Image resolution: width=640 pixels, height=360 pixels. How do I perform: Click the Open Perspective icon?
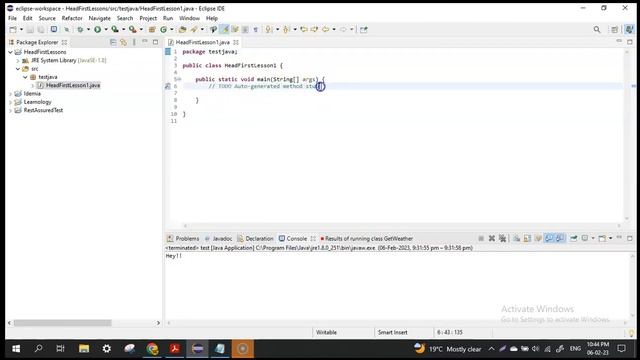coord(614,29)
